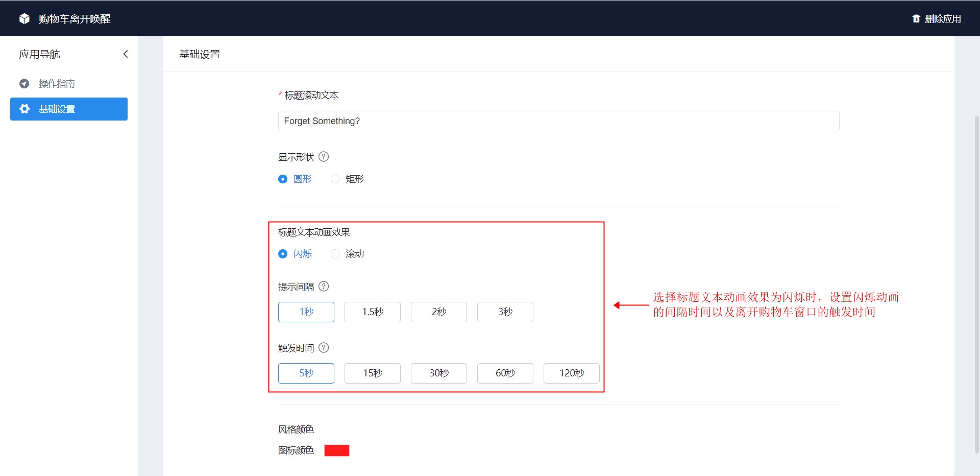This screenshot has width=980, height=476.
Task: Choose the 1秒 interval option
Action: click(x=306, y=312)
